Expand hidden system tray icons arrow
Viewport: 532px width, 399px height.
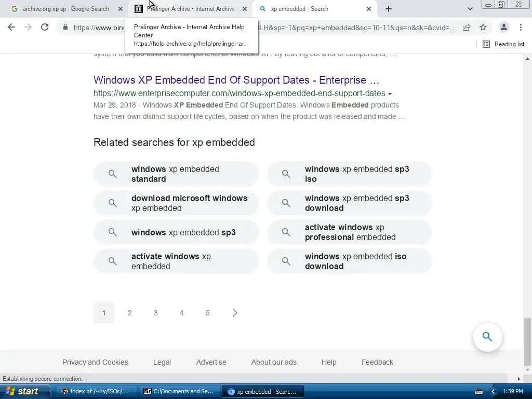[x=494, y=392]
